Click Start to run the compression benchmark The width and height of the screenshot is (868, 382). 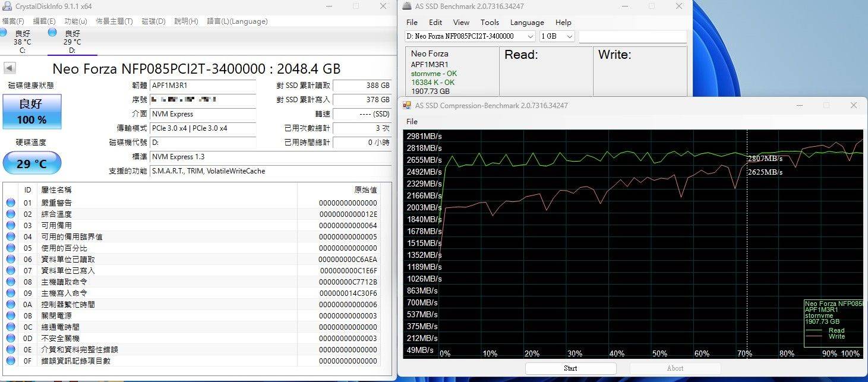pyautogui.click(x=570, y=368)
